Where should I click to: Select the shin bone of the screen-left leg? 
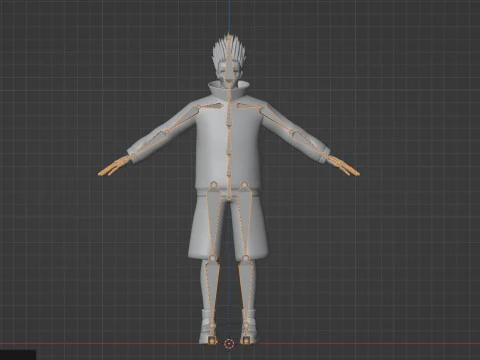[212, 292]
